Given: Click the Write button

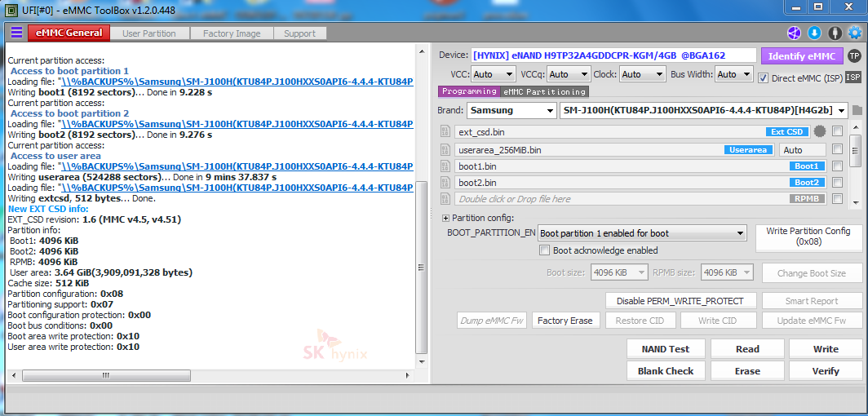Looking at the screenshot, I should pos(826,349).
